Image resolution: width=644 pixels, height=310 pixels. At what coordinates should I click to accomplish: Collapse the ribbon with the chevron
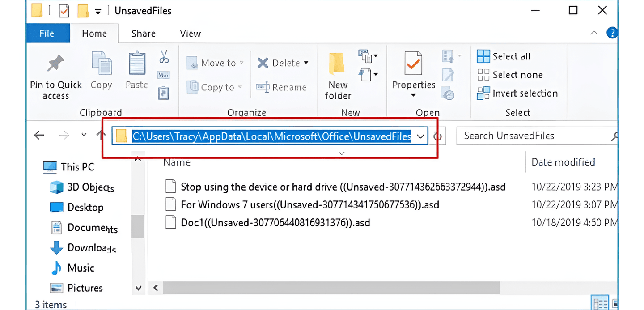coord(594,33)
